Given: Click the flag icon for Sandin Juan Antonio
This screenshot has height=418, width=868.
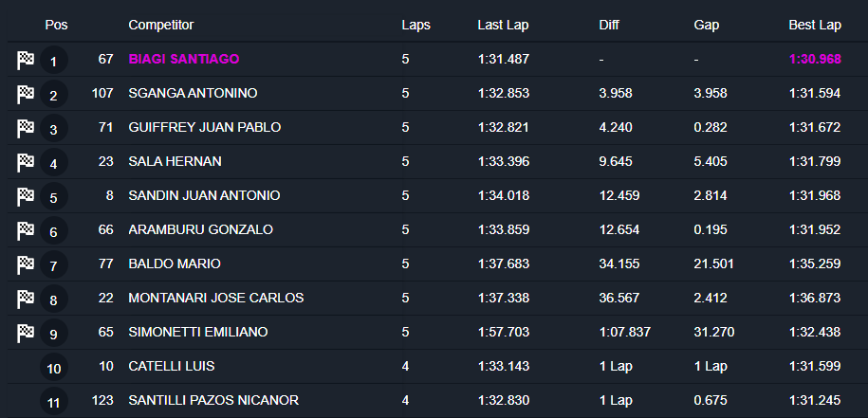Looking at the screenshot, I should tap(26, 197).
